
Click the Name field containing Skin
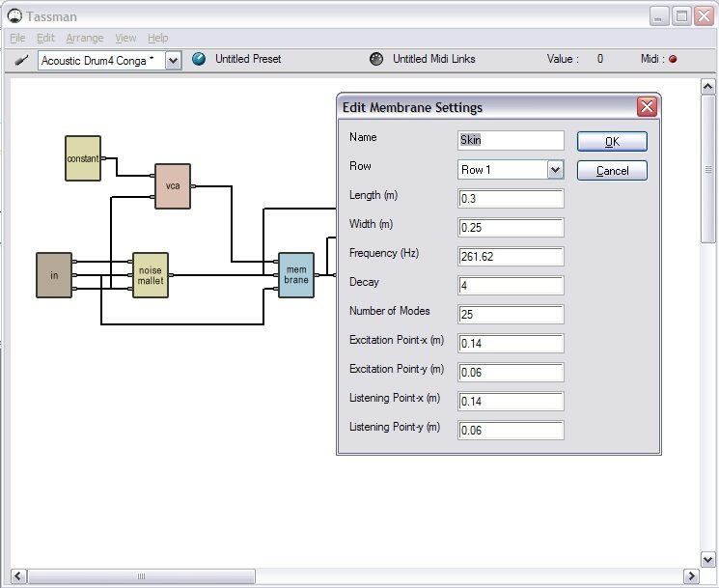click(511, 140)
